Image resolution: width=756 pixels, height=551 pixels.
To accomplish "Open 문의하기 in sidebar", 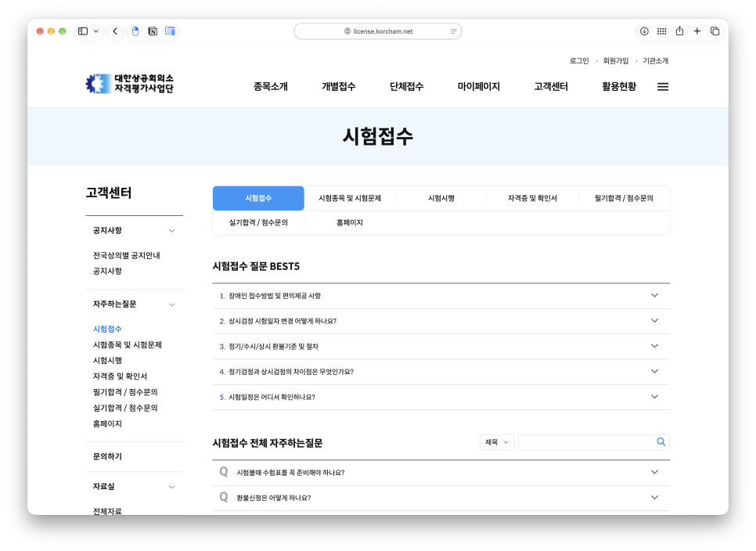I will pyautogui.click(x=107, y=456).
